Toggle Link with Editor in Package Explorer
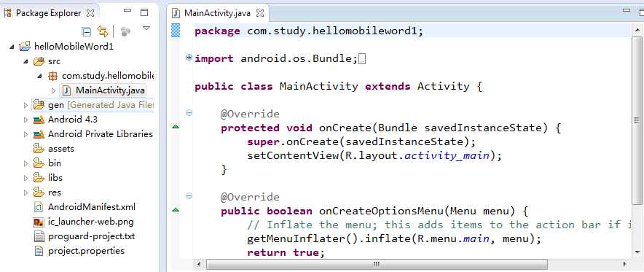The width and height of the screenshot is (644, 272). (102, 31)
